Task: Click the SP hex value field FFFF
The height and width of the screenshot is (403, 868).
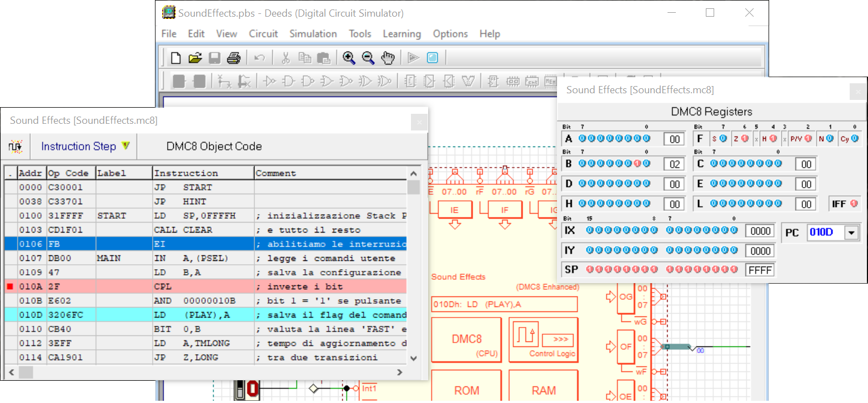Action: tap(759, 270)
